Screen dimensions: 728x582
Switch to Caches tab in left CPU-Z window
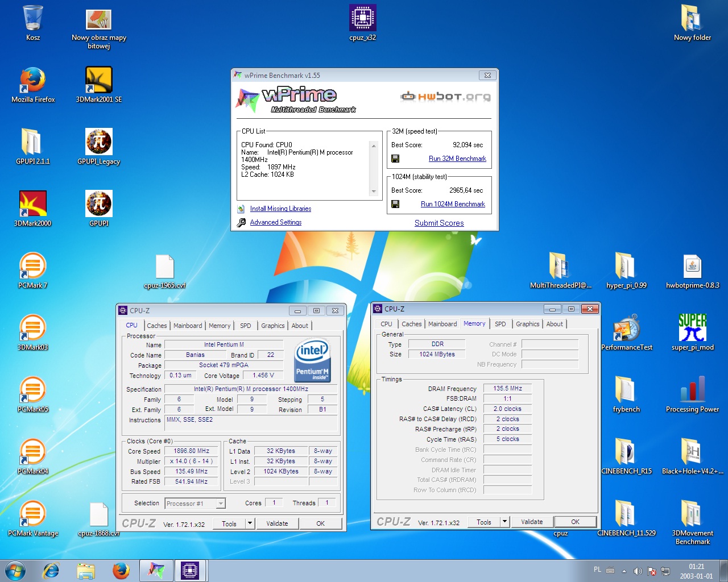point(157,326)
